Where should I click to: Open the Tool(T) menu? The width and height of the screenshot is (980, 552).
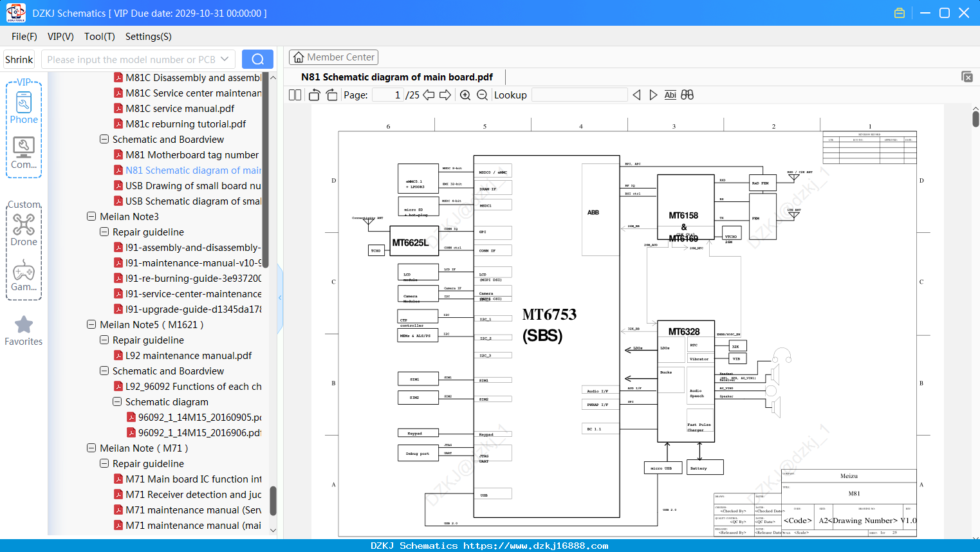coord(100,37)
